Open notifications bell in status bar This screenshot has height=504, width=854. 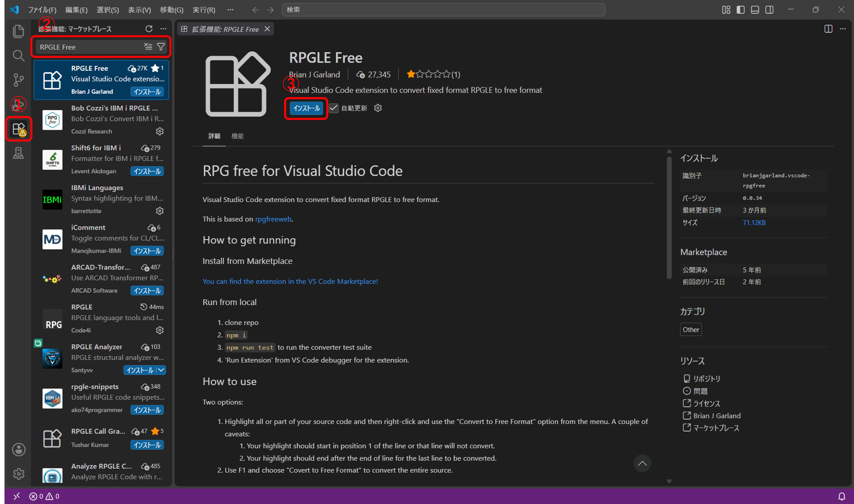841,496
